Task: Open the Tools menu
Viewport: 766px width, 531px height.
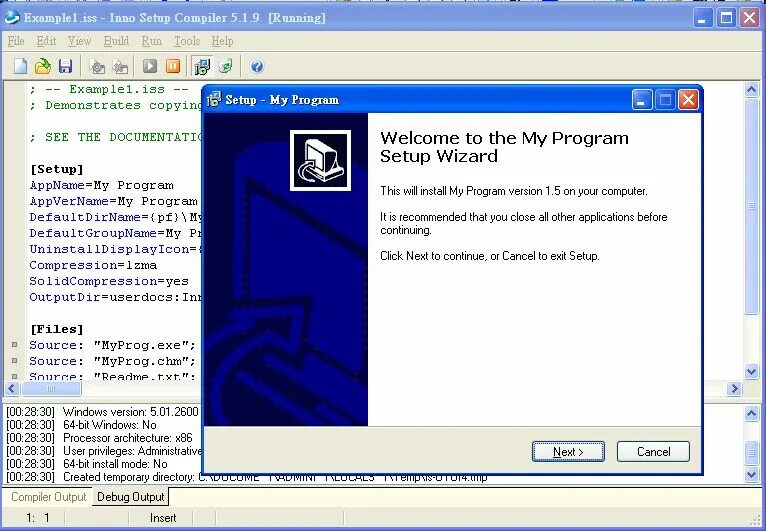Action: click(187, 41)
